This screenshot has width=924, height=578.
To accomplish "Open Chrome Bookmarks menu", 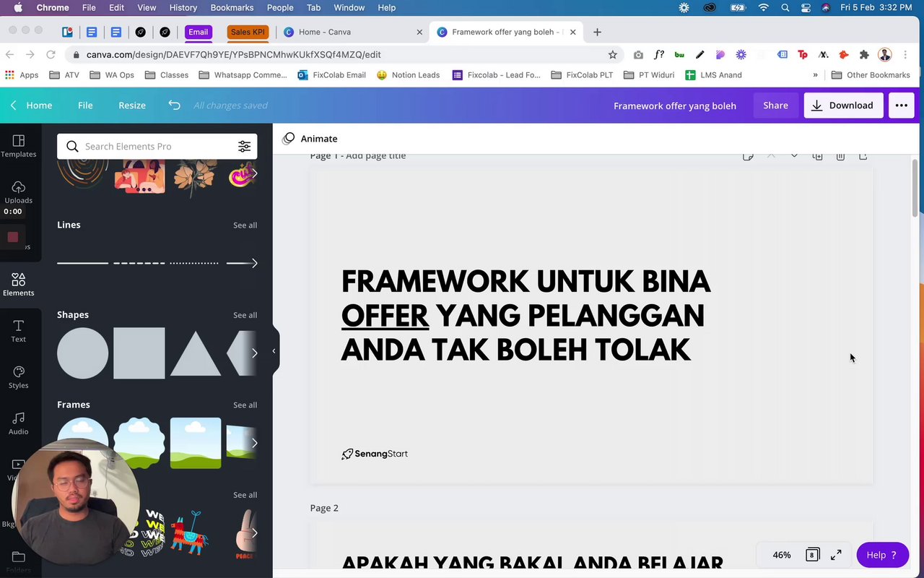I will click(x=232, y=8).
